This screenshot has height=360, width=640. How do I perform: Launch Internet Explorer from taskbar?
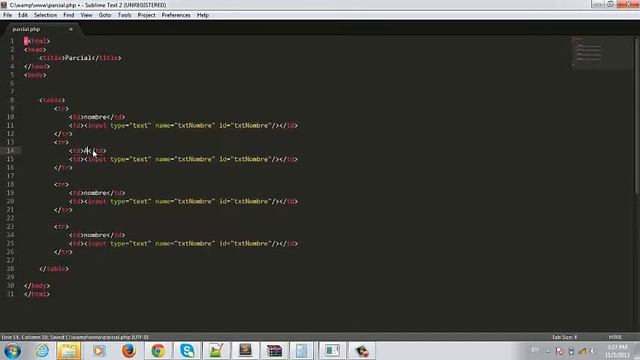[x=42, y=351]
